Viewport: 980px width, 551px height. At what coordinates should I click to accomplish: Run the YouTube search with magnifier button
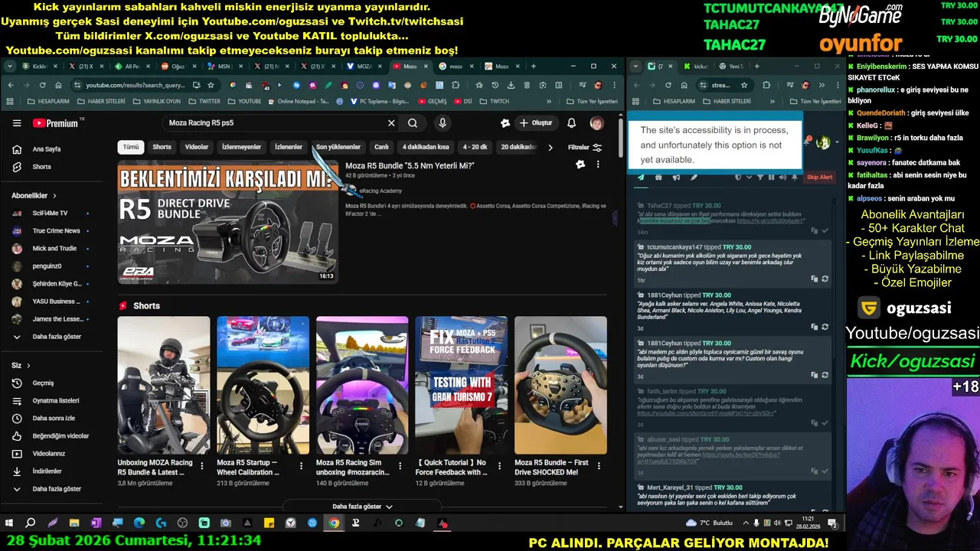point(413,122)
